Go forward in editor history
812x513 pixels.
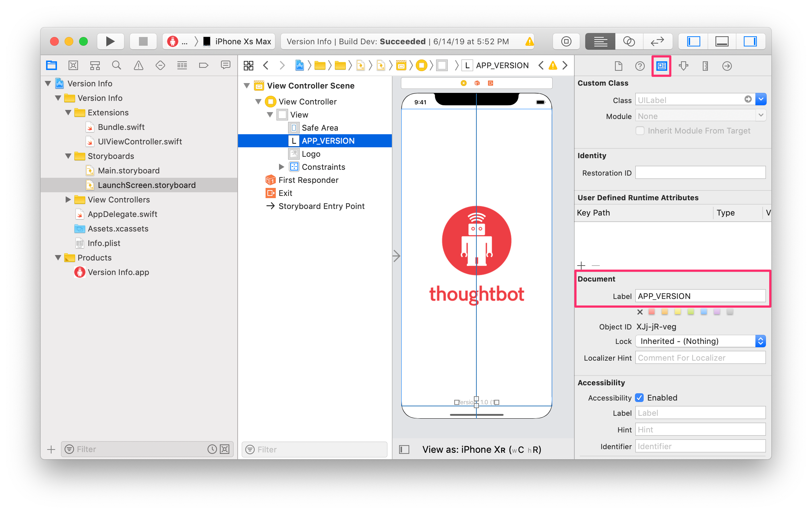[x=282, y=66]
